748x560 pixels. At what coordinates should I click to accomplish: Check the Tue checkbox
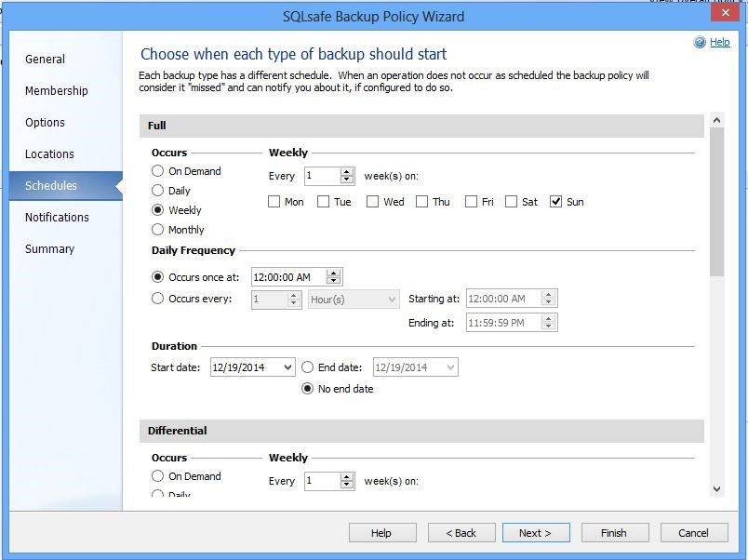click(323, 202)
